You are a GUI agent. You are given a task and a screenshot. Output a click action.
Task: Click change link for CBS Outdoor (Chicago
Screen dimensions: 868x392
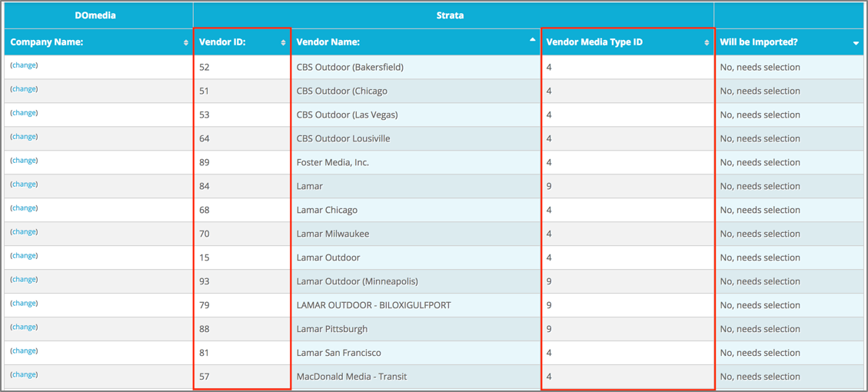(x=25, y=89)
